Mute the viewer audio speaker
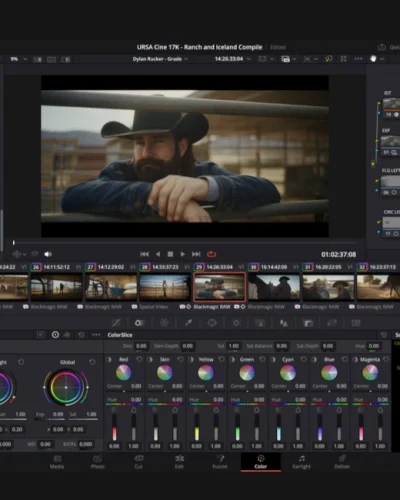This screenshot has height=500, width=400. [x=48, y=254]
